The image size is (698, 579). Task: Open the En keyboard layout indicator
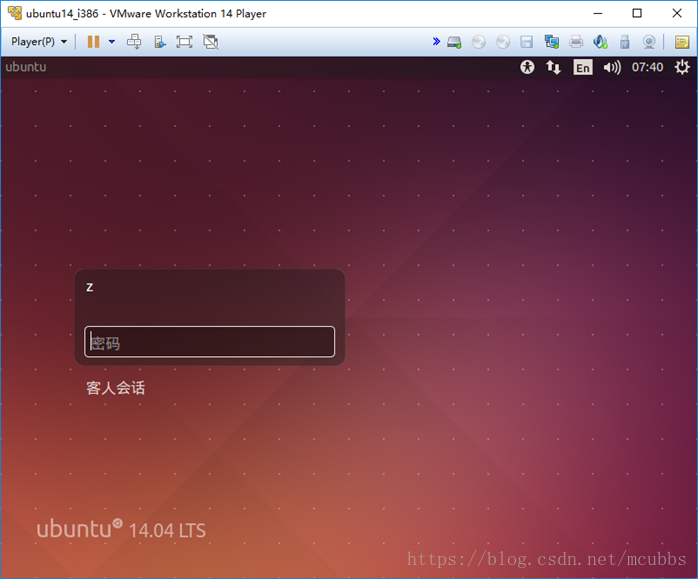point(583,68)
